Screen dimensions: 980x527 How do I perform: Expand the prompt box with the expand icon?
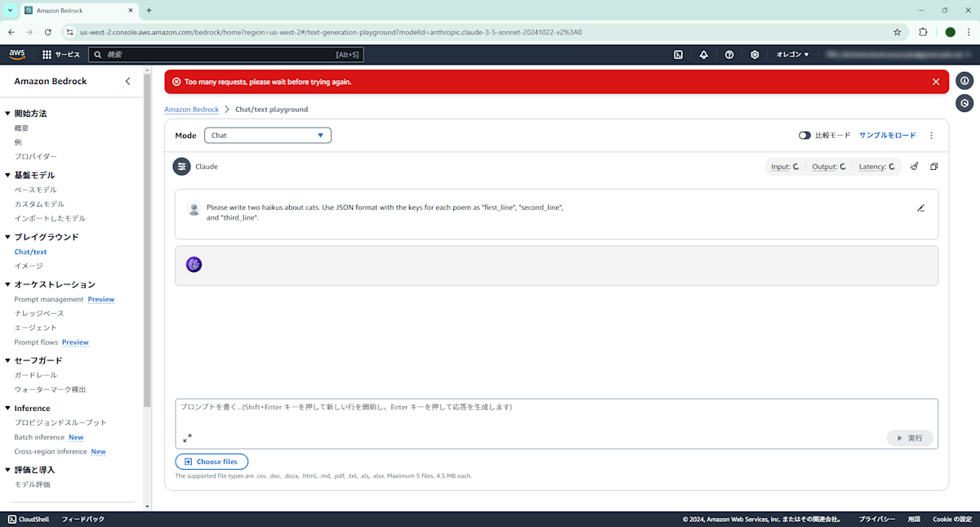187,438
